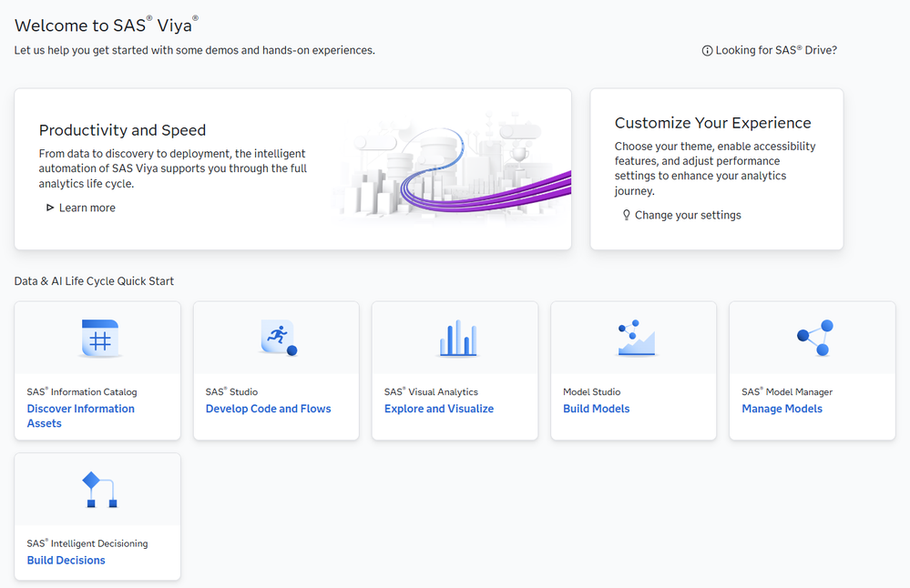Click the Model Studio area-chart icon

click(637, 338)
